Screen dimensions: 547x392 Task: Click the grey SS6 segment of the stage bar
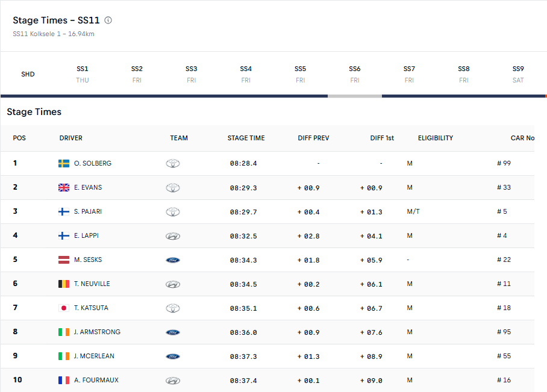(x=355, y=96)
